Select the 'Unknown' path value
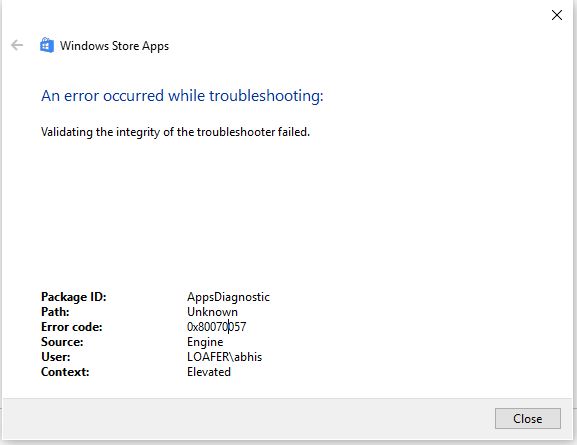Viewport: 577px width, 445px height. [x=212, y=312]
